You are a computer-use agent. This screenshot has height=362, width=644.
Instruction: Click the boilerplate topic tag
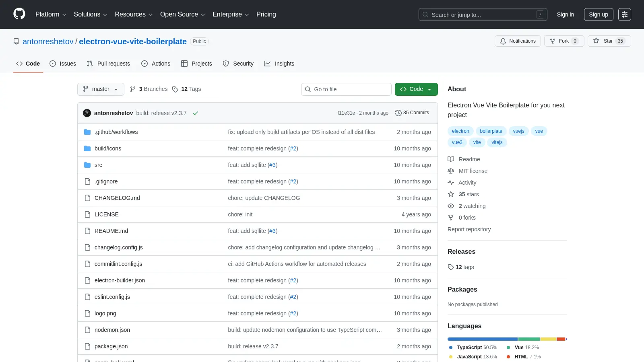tap(491, 131)
